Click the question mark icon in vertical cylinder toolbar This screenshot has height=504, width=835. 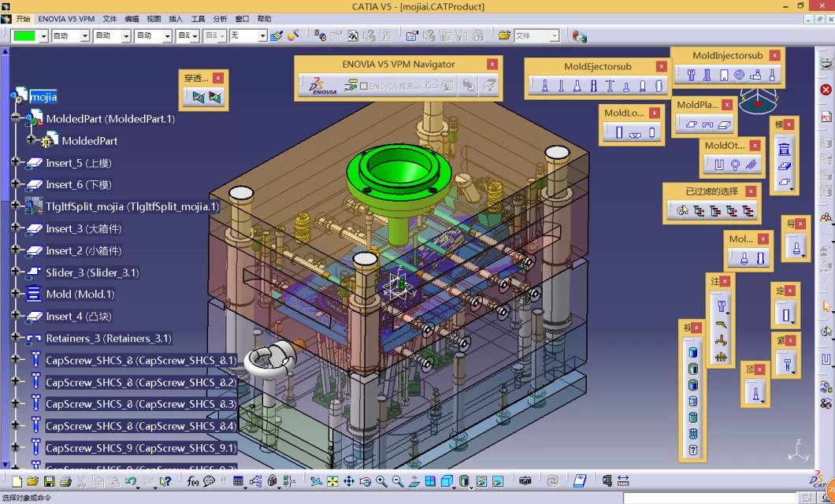pyautogui.click(x=693, y=450)
